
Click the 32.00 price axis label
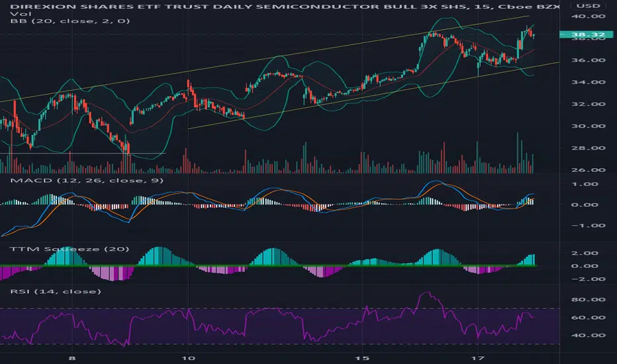589,105
